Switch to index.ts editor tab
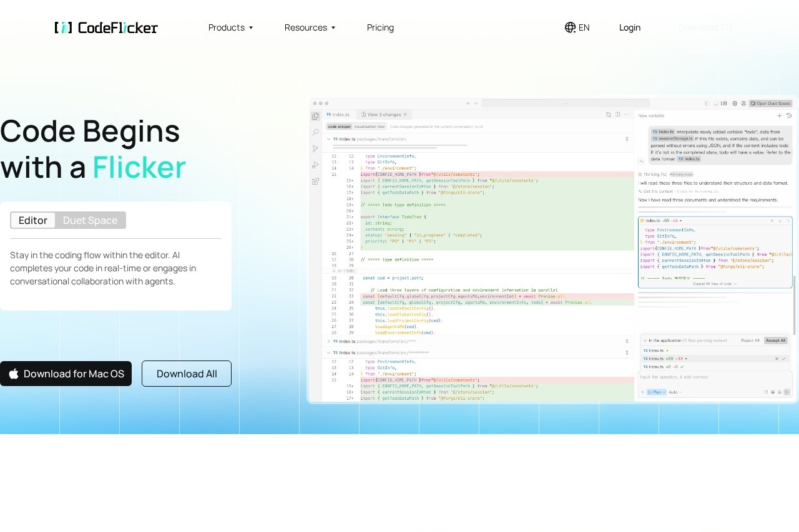Image resolution: width=799 pixels, height=532 pixels. [338, 115]
